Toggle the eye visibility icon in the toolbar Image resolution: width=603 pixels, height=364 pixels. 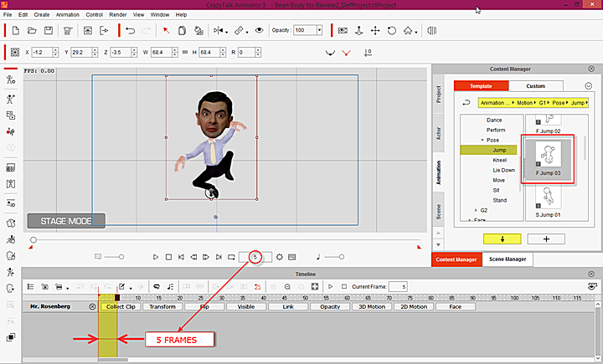259,30
